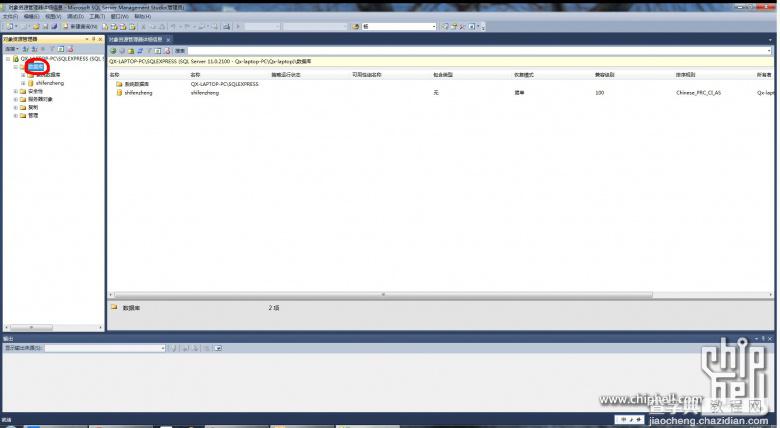Collapse the QX-LAPTOP-PC\SQLEXPRESS server node
This screenshot has width=780, height=428.
pyautogui.click(x=8, y=59)
